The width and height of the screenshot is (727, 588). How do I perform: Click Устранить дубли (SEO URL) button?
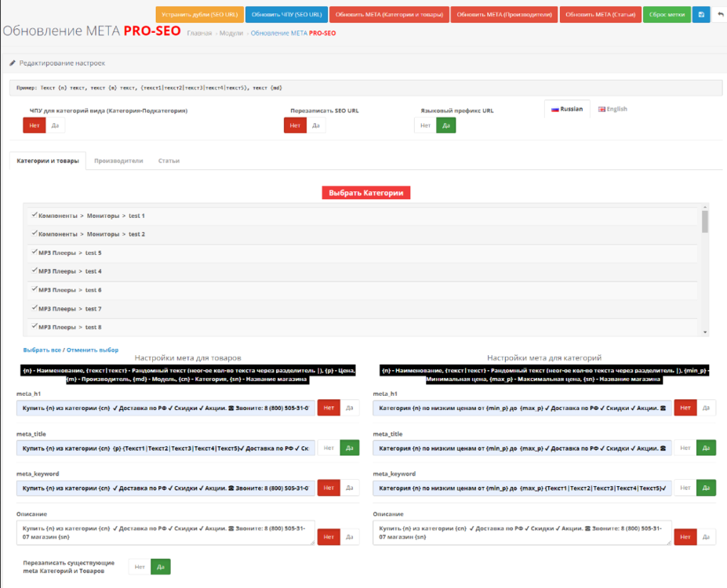[199, 15]
